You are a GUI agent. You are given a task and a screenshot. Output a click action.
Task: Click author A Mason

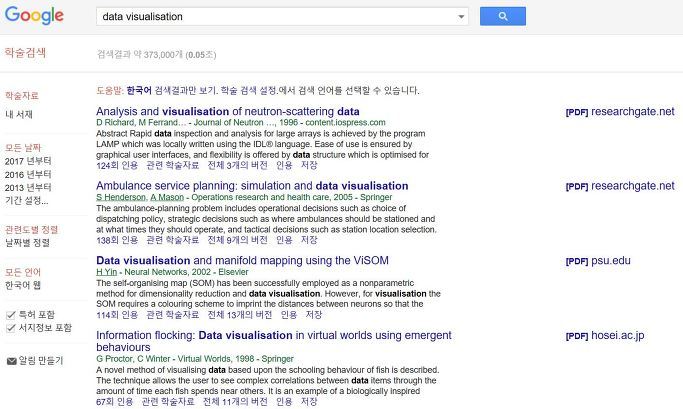click(x=167, y=197)
